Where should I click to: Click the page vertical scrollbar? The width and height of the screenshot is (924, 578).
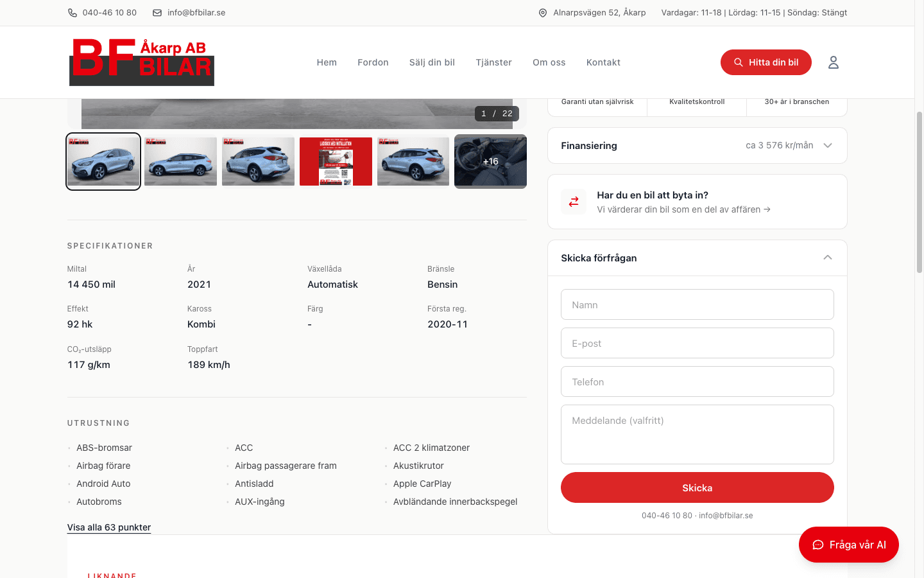point(919,193)
